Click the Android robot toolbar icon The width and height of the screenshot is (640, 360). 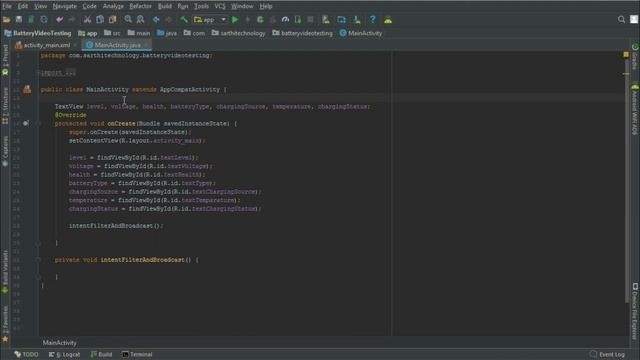388,20
